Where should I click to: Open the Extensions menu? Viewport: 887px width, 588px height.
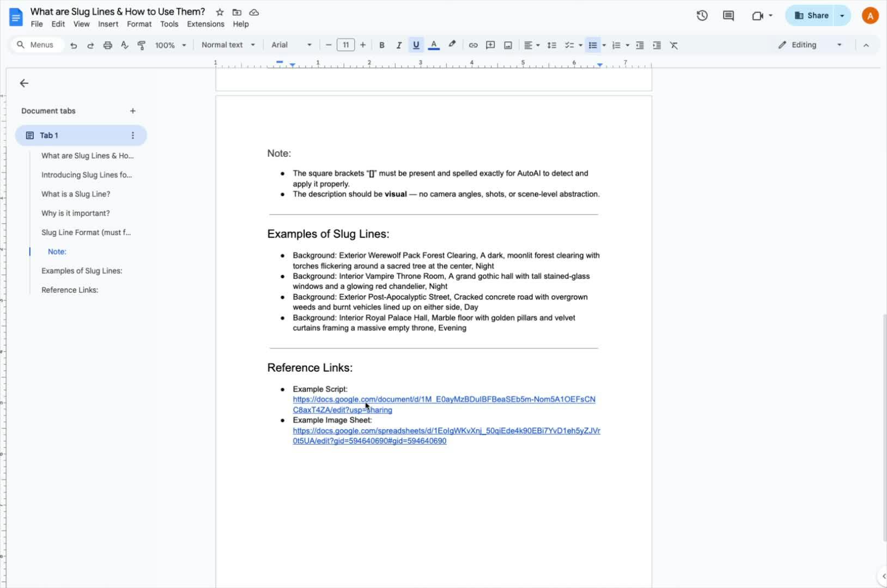coord(205,24)
